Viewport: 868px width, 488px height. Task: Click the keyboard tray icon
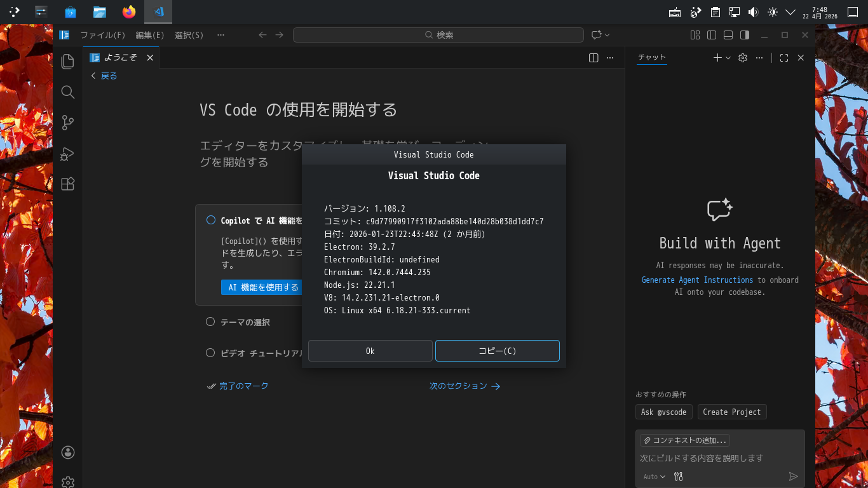(675, 12)
